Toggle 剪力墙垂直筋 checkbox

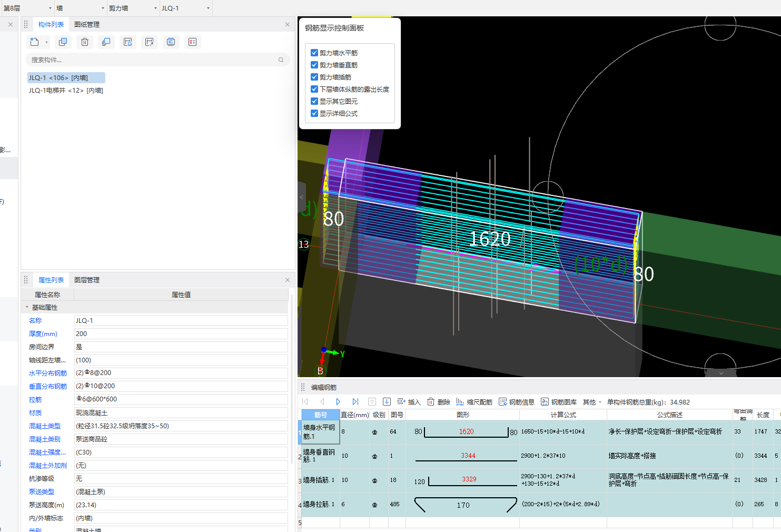click(x=314, y=65)
